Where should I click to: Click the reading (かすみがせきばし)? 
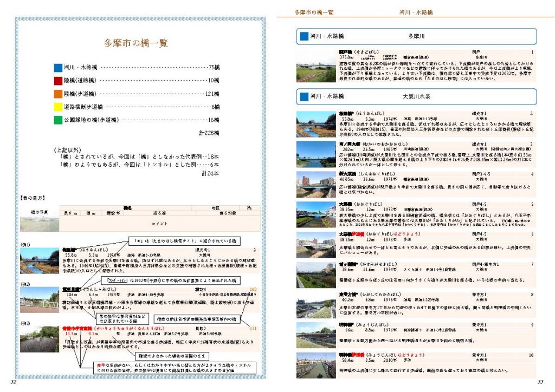click(378, 264)
